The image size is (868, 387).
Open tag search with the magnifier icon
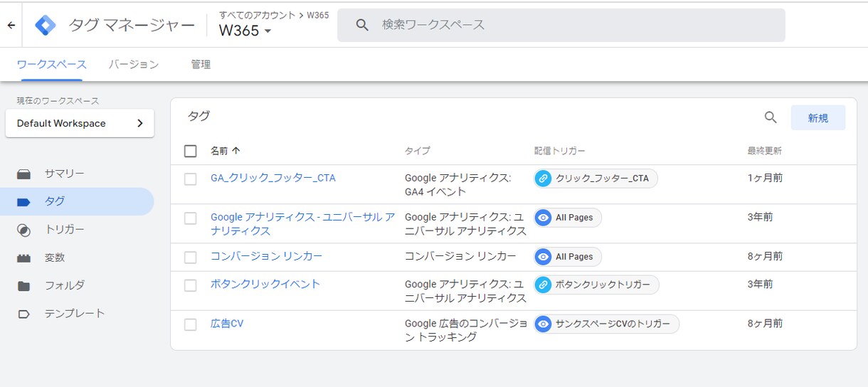click(771, 117)
